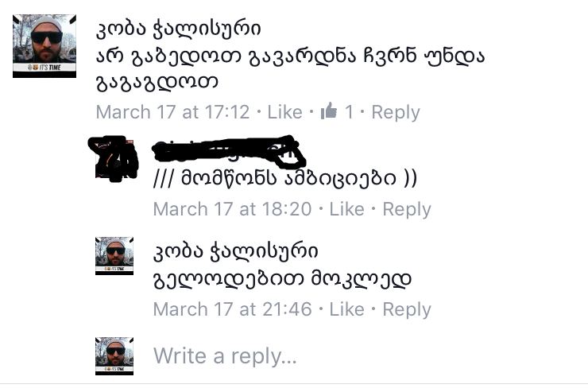
Task: Like the March 17 at 17:12 comment
Action: [x=284, y=112]
